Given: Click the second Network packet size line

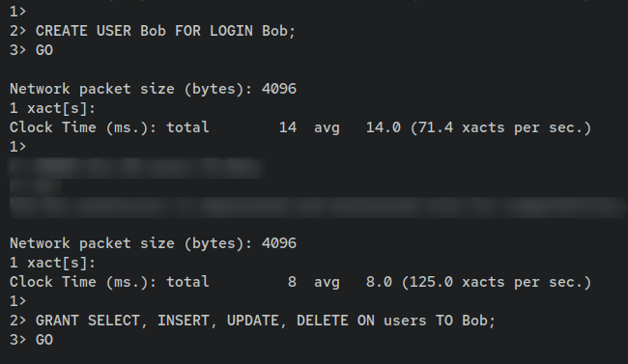Looking at the screenshot, I should (153, 243).
